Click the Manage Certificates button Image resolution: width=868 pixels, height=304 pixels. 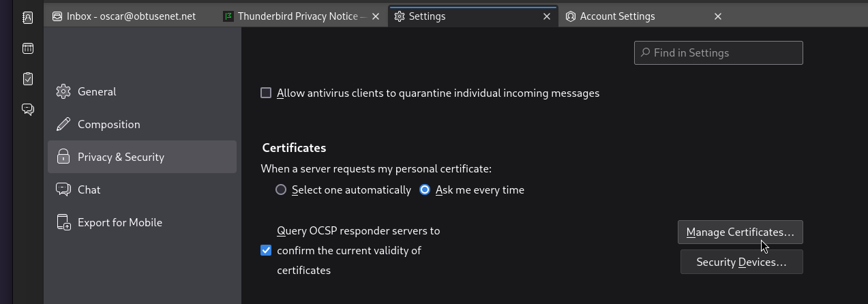point(740,232)
